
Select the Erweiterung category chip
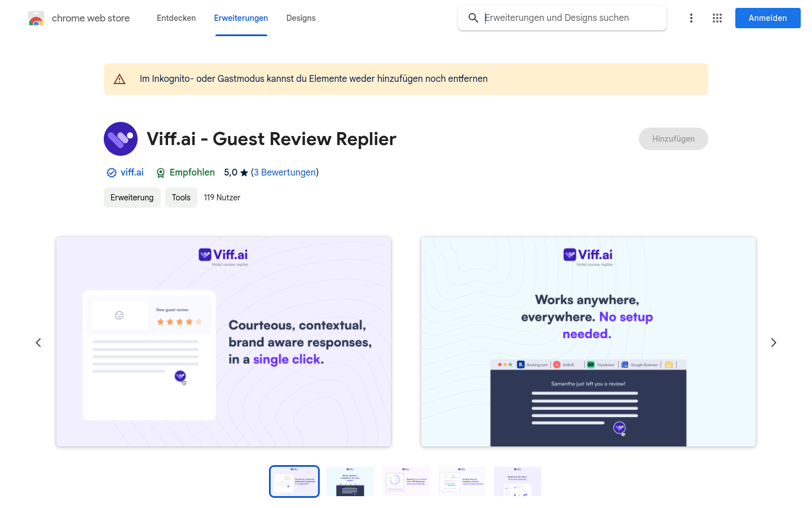click(132, 198)
